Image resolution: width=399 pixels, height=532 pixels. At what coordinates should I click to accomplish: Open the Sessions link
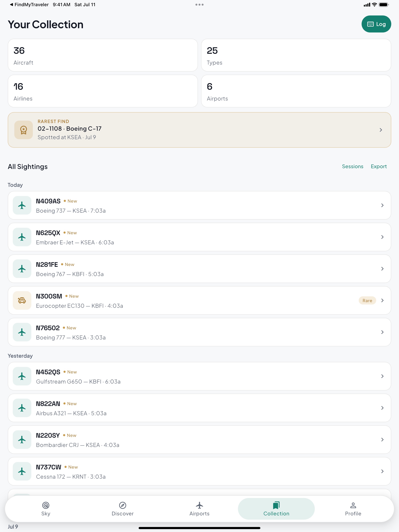click(x=353, y=166)
